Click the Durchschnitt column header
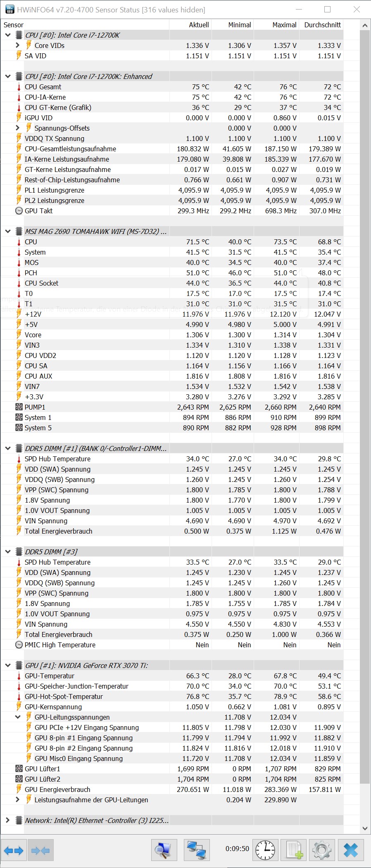The height and width of the screenshot is (868, 371). [x=322, y=25]
